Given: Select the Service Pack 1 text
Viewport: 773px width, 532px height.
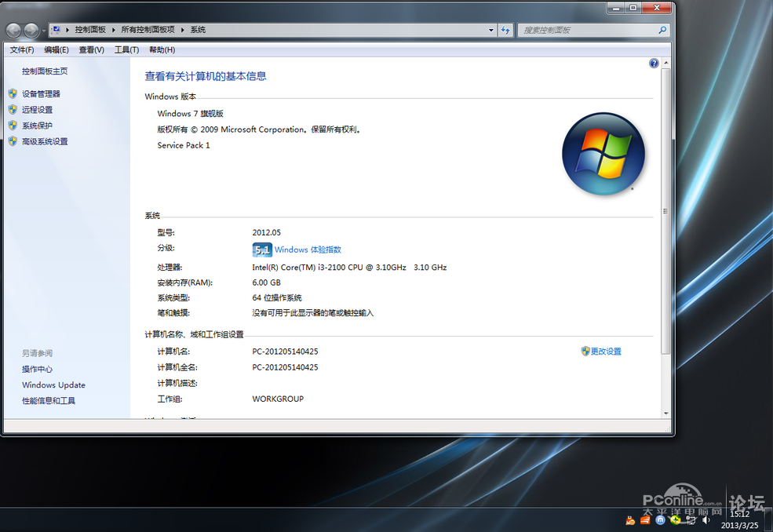Looking at the screenshot, I should (x=184, y=145).
